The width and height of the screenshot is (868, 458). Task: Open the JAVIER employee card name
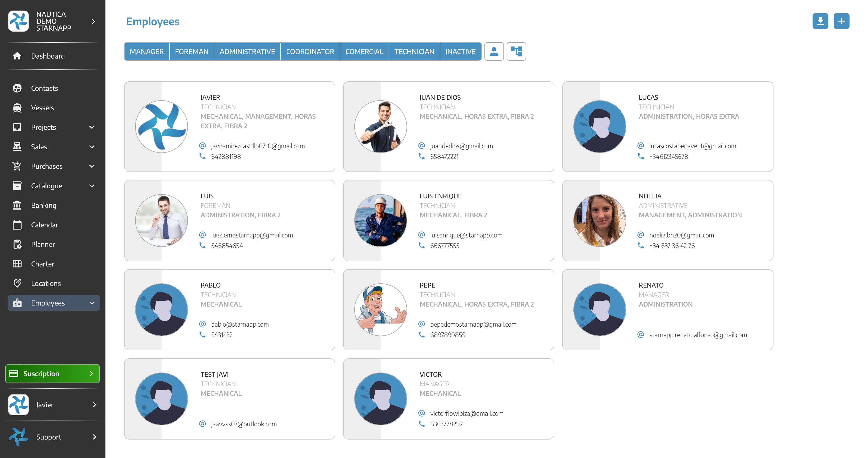point(210,97)
